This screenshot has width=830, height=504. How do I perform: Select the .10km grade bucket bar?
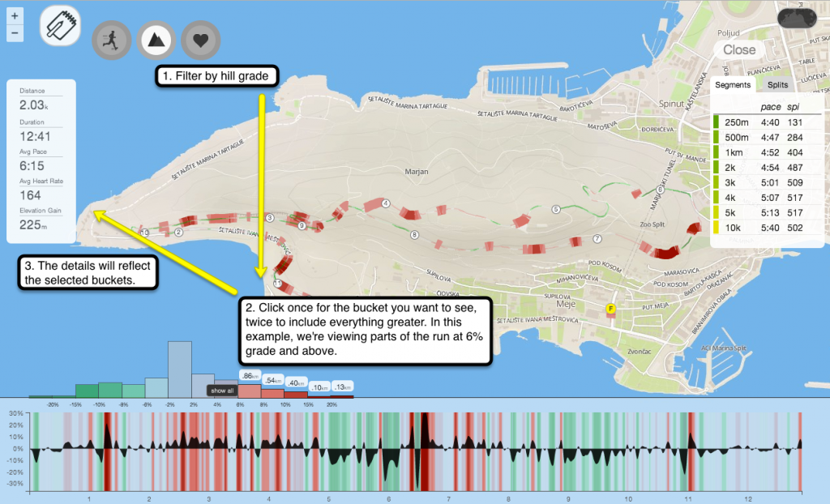pyautogui.click(x=319, y=396)
